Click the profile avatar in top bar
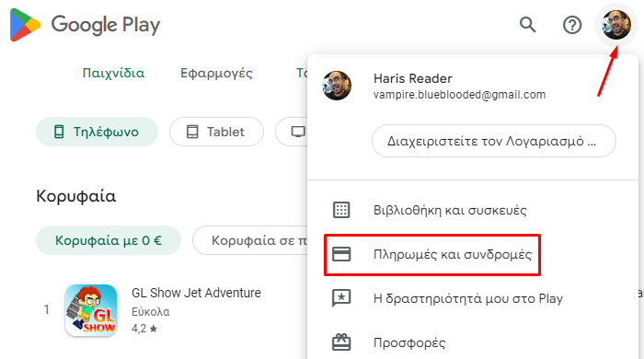This screenshot has width=644, height=359. (616, 25)
